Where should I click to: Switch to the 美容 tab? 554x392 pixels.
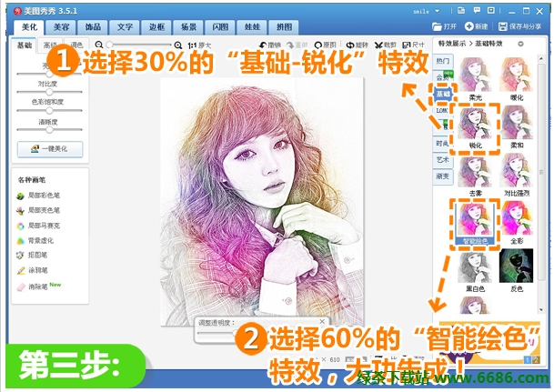point(61,27)
